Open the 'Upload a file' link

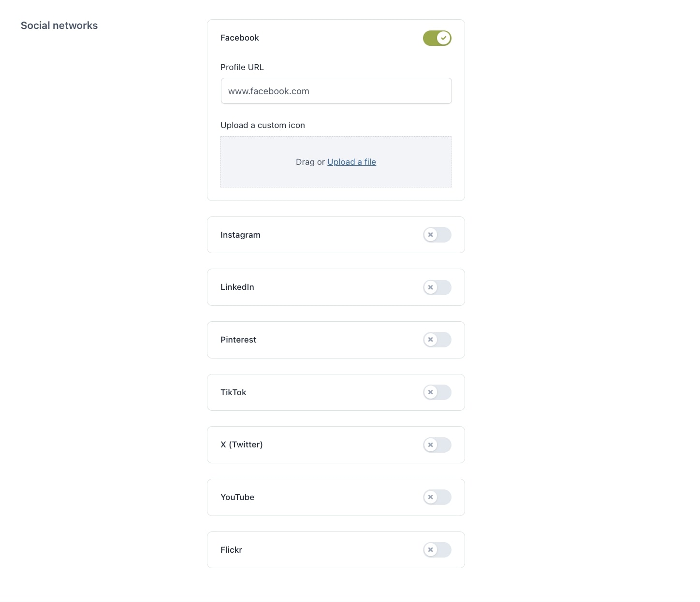coord(351,162)
